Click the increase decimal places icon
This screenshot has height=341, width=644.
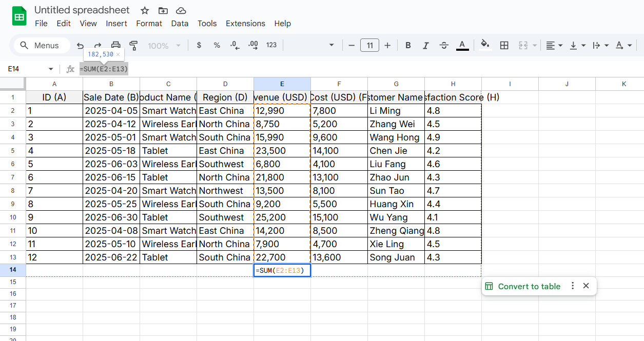tap(253, 46)
